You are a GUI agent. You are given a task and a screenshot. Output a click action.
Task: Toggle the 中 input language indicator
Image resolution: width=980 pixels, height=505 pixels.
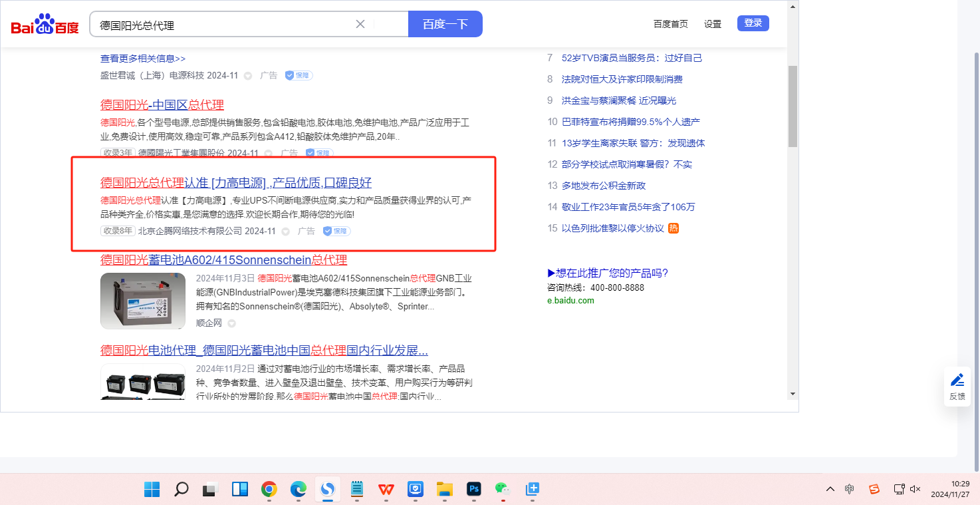pyautogui.click(x=850, y=489)
